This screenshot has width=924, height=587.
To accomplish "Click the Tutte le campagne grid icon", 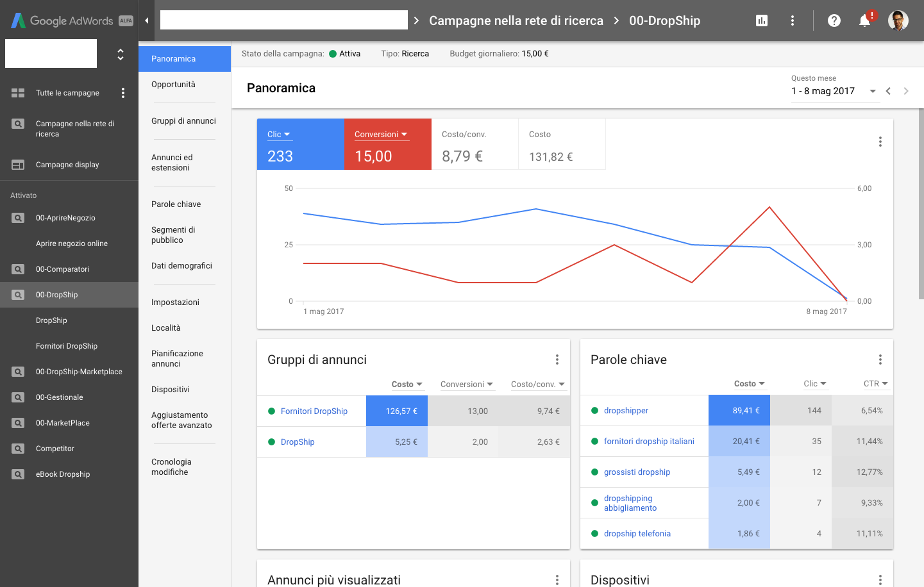I will 18,93.
